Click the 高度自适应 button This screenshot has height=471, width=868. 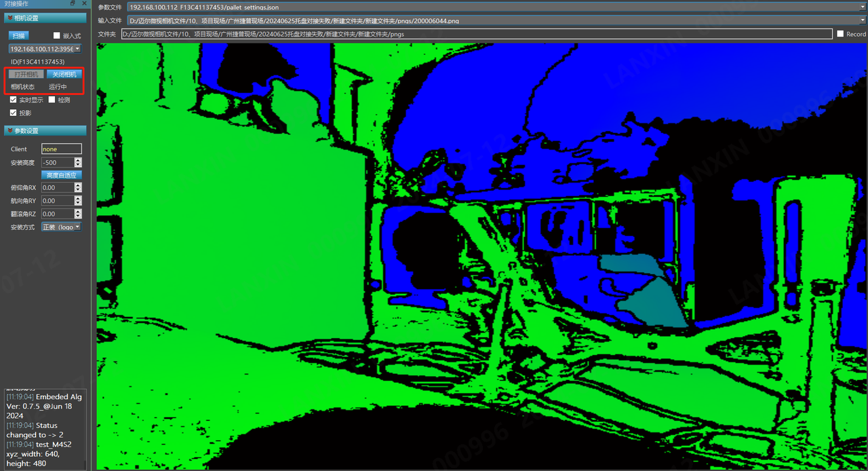point(61,175)
